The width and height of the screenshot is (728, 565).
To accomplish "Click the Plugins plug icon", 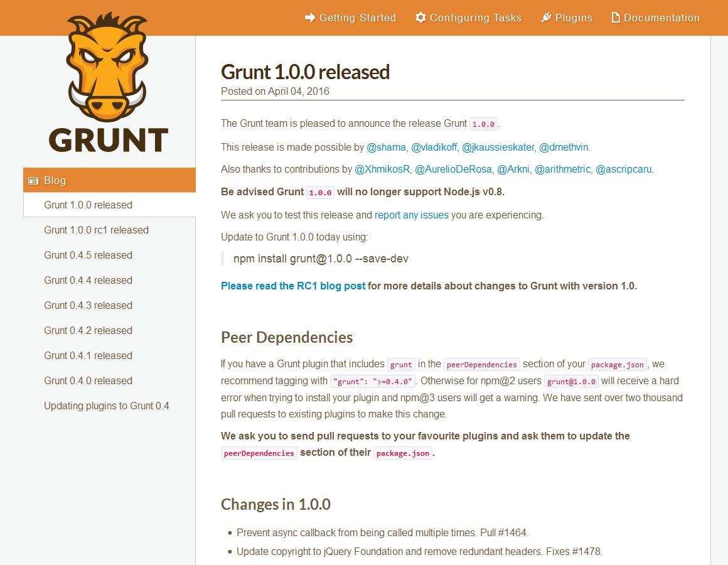I will (x=546, y=18).
